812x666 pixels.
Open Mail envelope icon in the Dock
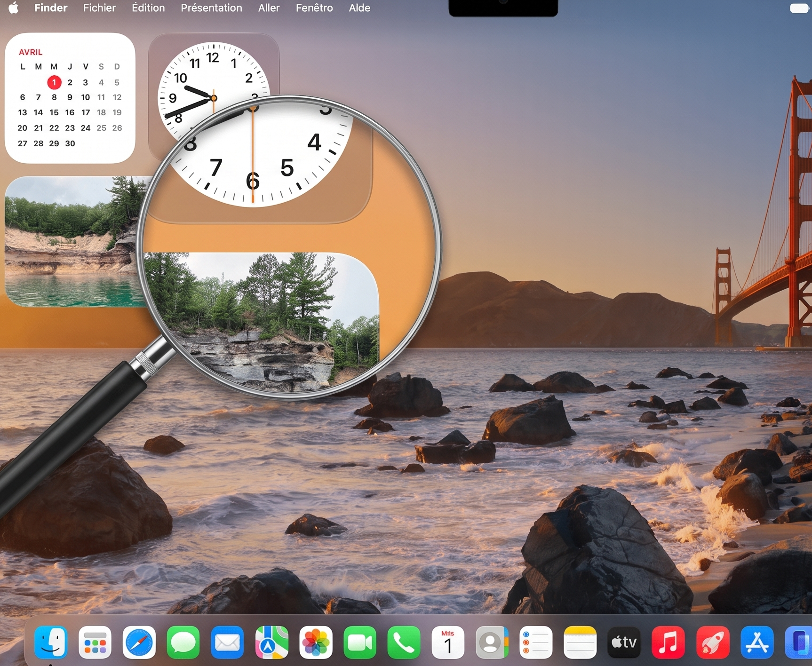click(x=227, y=642)
